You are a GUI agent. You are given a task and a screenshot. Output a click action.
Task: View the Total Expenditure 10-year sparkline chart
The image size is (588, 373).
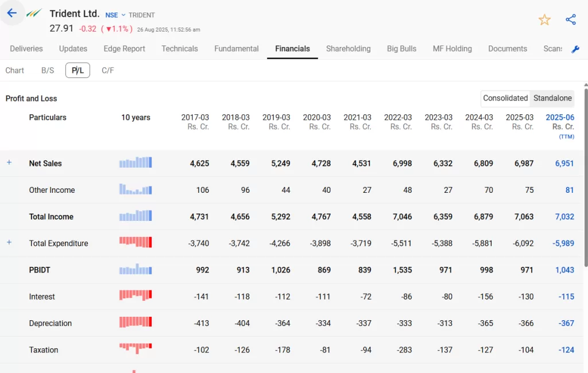click(x=136, y=242)
